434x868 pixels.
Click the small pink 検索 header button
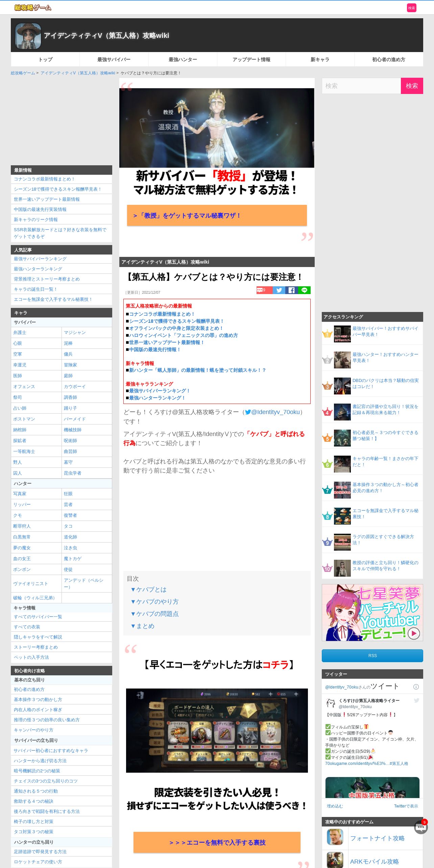point(411,8)
